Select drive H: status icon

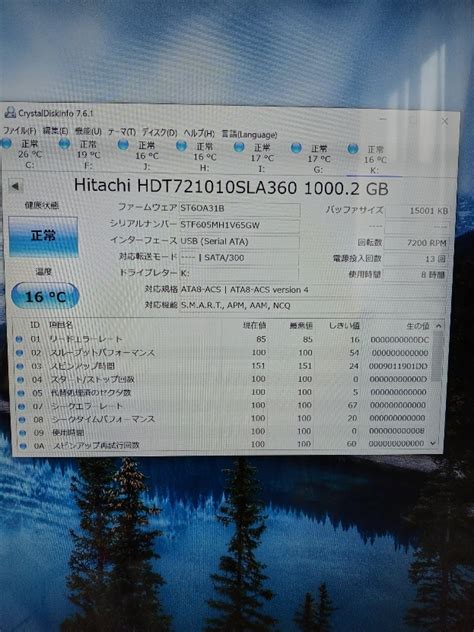point(181,146)
